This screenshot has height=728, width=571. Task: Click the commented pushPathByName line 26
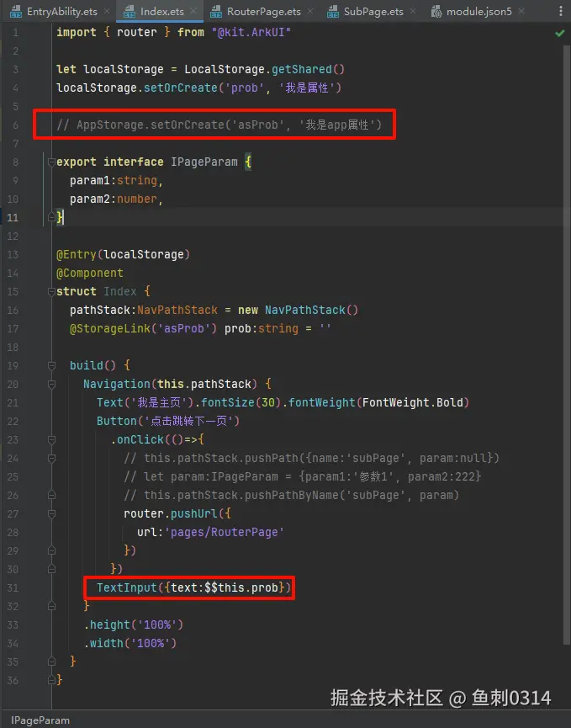coord(291,495)
